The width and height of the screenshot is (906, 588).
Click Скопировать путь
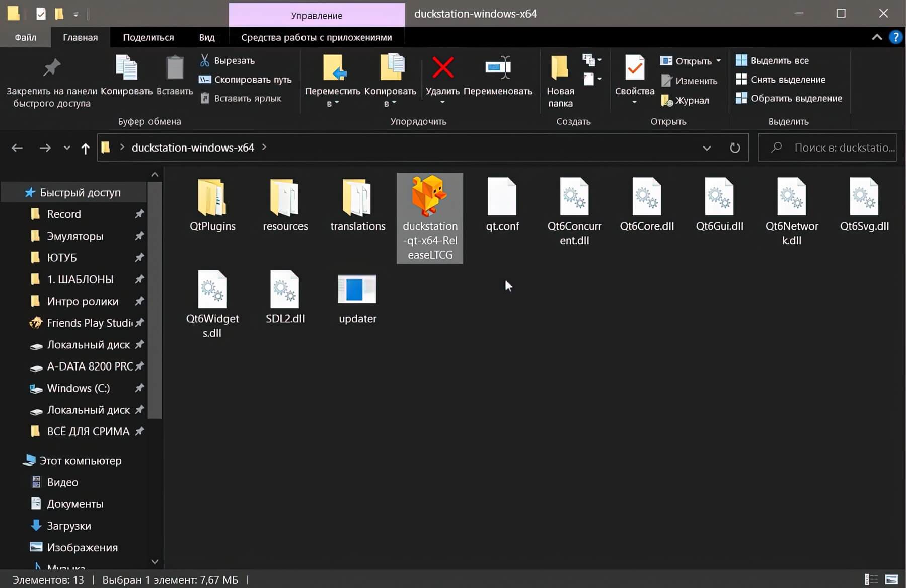coord(246,80)
